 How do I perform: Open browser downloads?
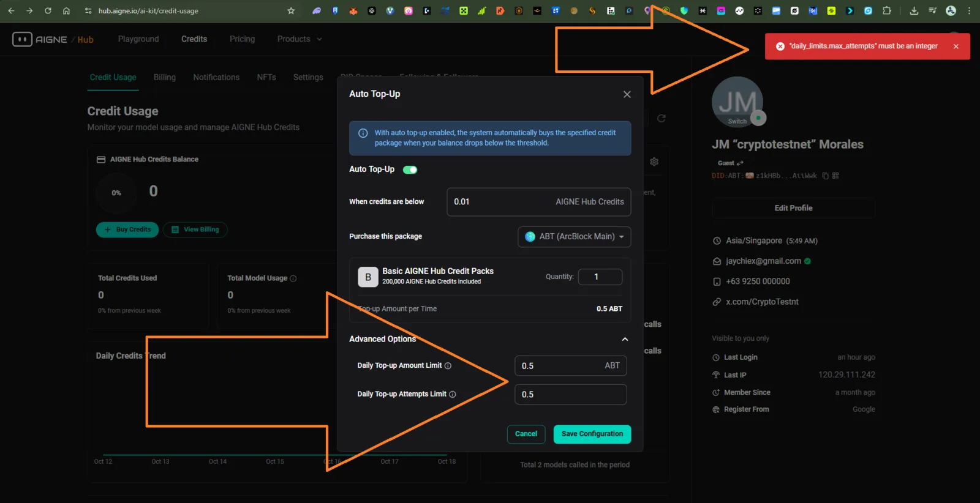(914, 10)
